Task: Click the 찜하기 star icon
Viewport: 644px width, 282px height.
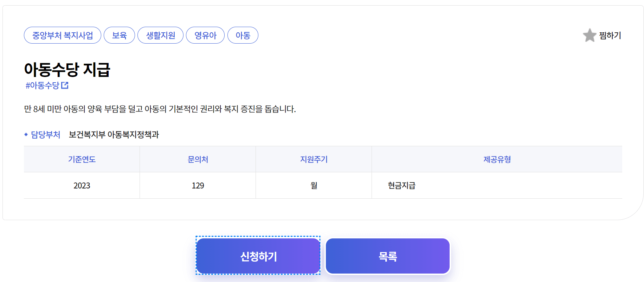Action: pos(589,35)
